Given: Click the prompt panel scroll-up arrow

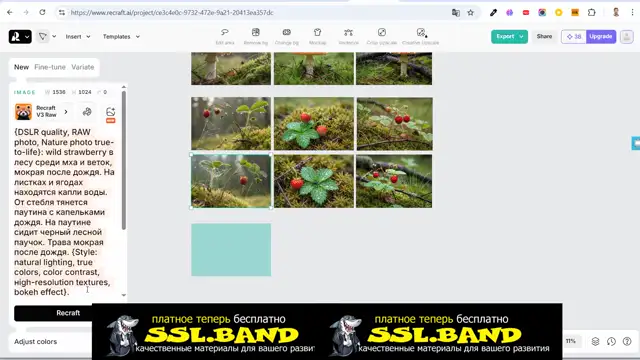Looking at the screenshot, I should [x=124, y=87].
